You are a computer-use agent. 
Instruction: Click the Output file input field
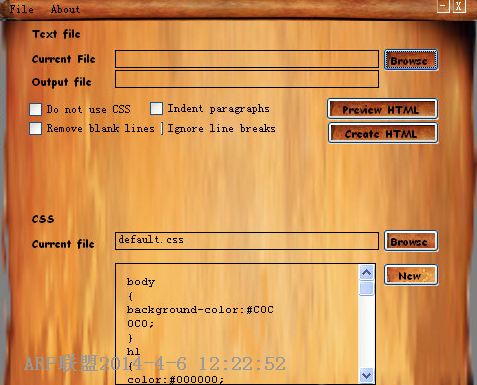pos(247,79)
